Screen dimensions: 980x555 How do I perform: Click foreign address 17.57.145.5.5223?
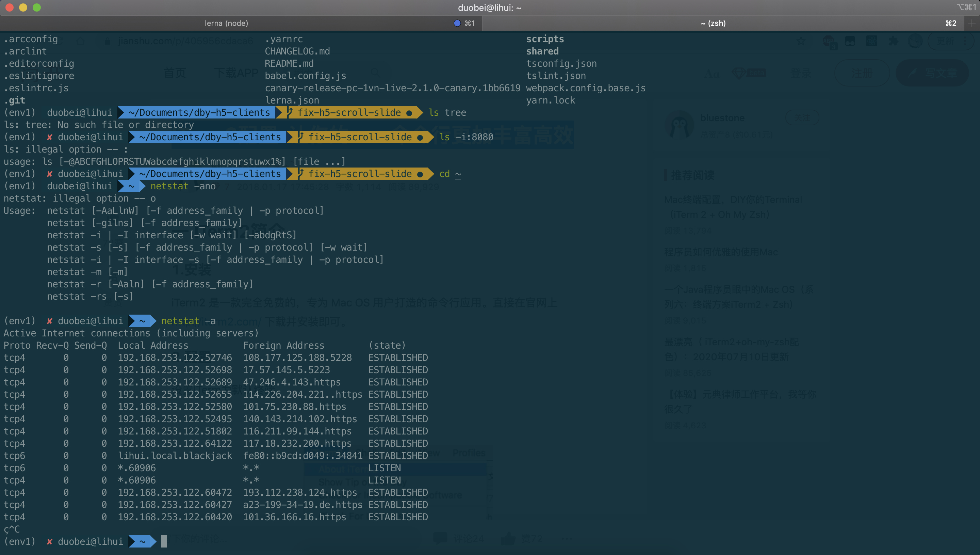287,370
